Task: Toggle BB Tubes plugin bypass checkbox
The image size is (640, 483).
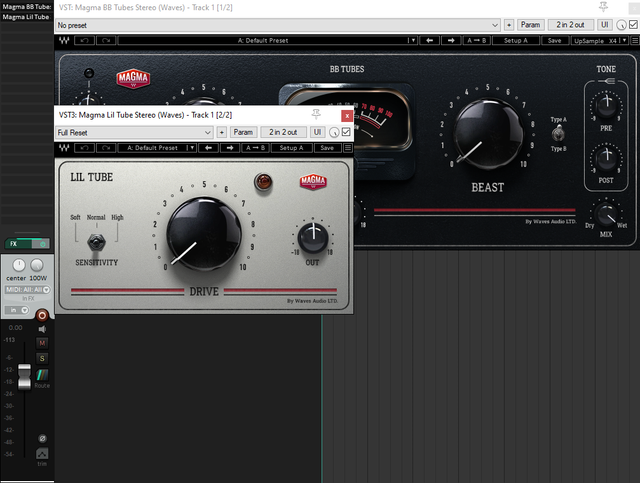Action: coord(633,25)
